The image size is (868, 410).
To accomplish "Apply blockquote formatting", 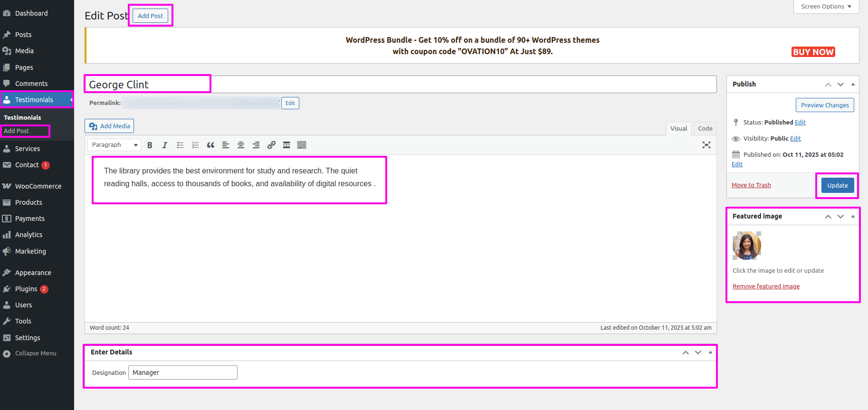I will click(x=210, y=145).
